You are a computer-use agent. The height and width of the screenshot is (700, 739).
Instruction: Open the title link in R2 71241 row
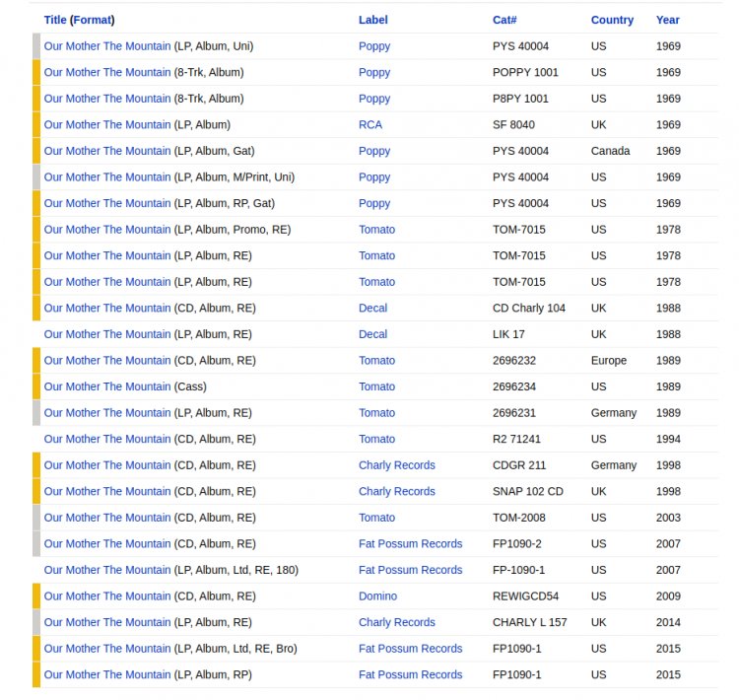[x=107, y=439]
